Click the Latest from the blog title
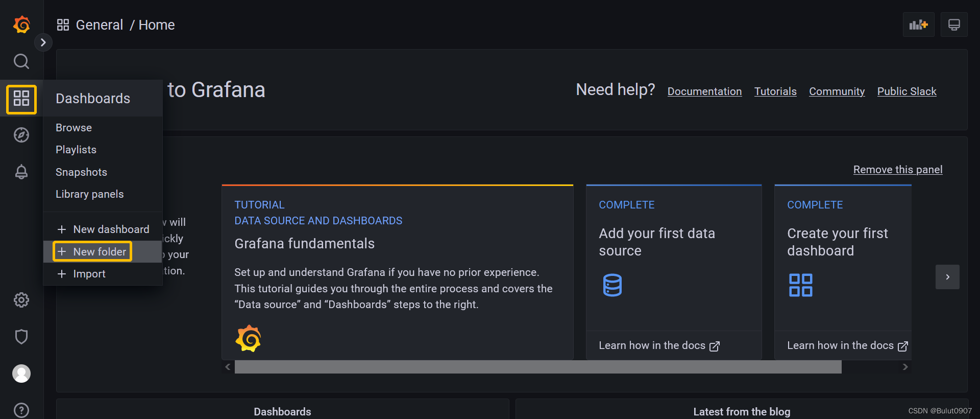Viewport: 980px width, 419px height. (742, 411)
